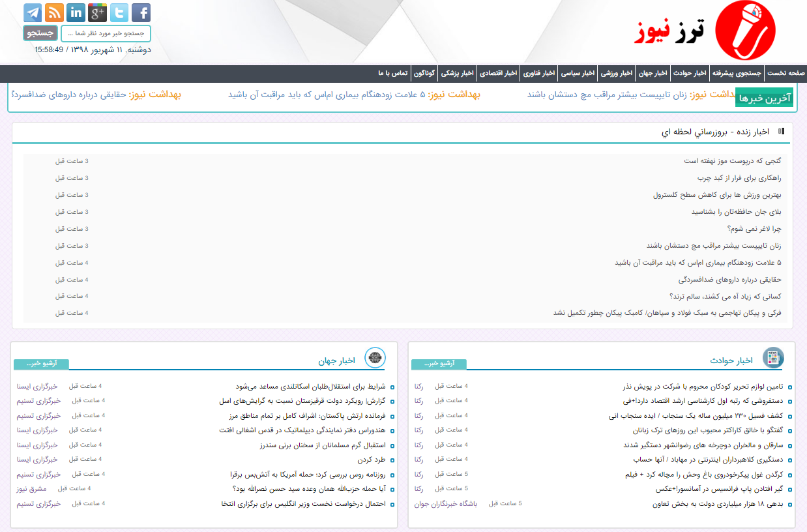Click the اخبار حوادث section icon

pyautogui.click(x=773, y=358)
